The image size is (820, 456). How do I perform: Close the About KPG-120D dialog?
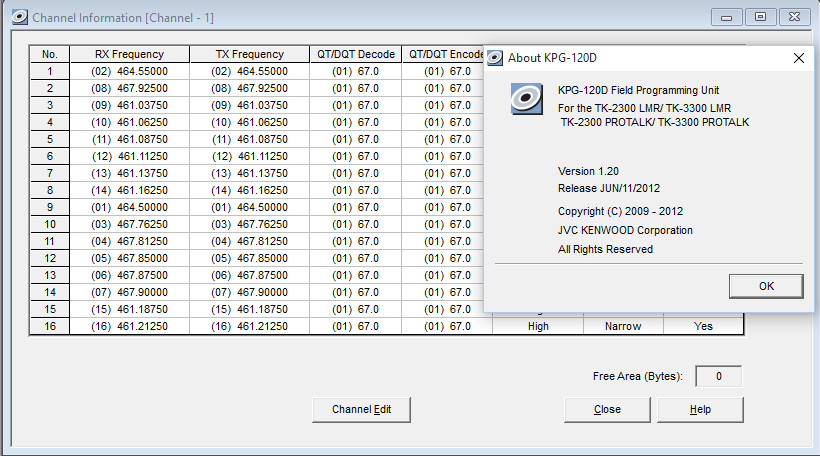click(799, 58)
